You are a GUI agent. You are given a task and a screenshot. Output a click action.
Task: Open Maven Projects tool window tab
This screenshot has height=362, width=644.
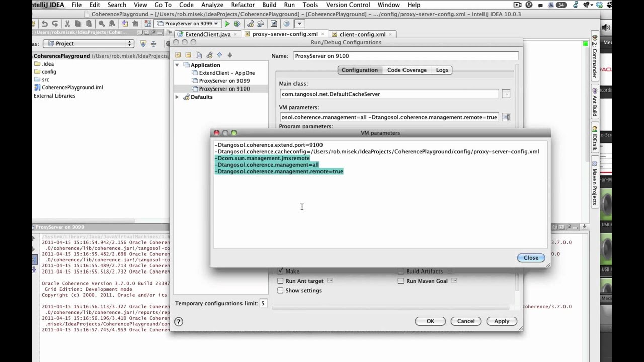pos(594,183)
